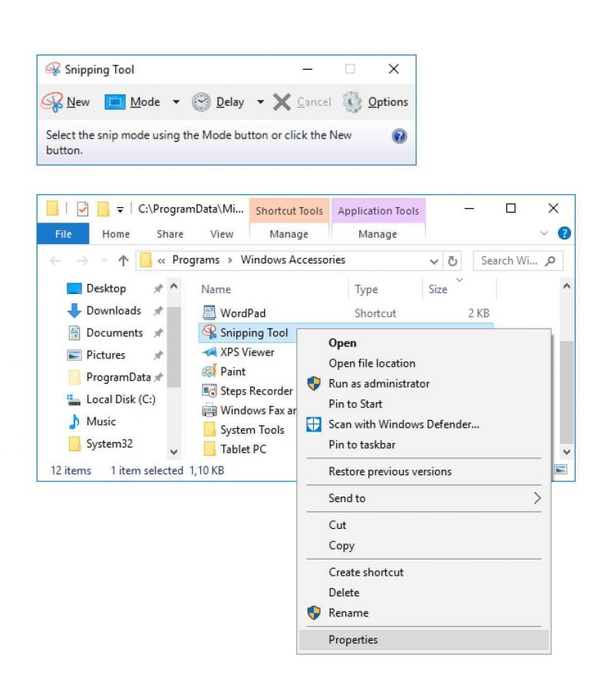Click the Properties checkmark icon in quick access toolbar
The height and width of the screenshot is (700, 614).
[83, 209]
